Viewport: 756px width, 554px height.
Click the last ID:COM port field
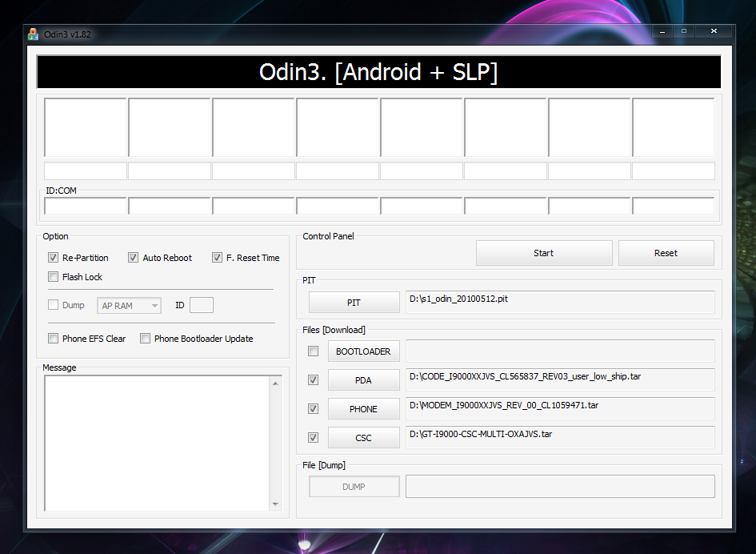pyautogui.click(x=673, y=206)
